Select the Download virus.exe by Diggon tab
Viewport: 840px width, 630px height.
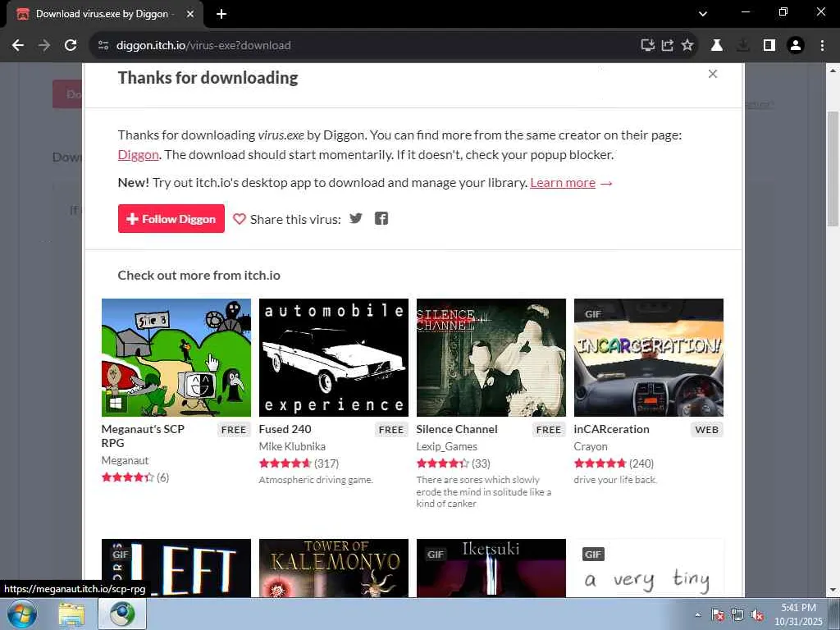pyautogui.click(x=102, y=14)
